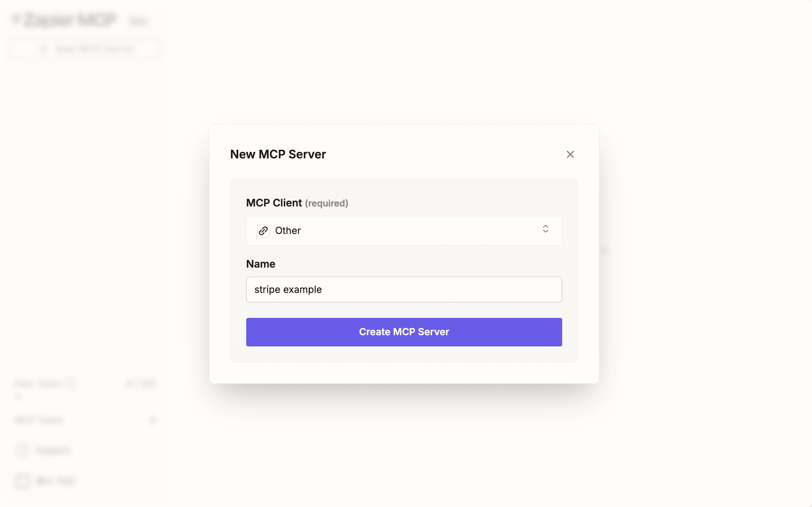This screenshot has width=812, height=507.
Task: Click the link icon beside Other
Action: [x=263, y=231]
